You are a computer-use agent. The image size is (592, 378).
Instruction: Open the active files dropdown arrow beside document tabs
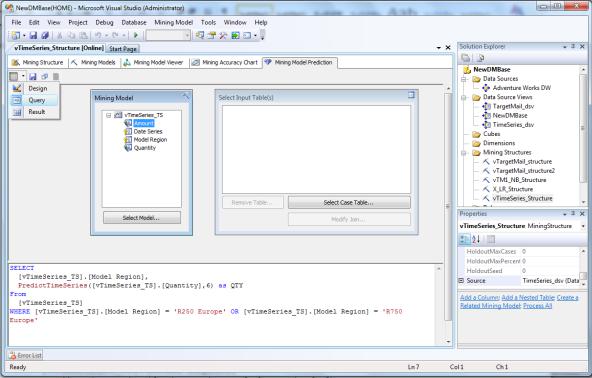pos(438,48)
